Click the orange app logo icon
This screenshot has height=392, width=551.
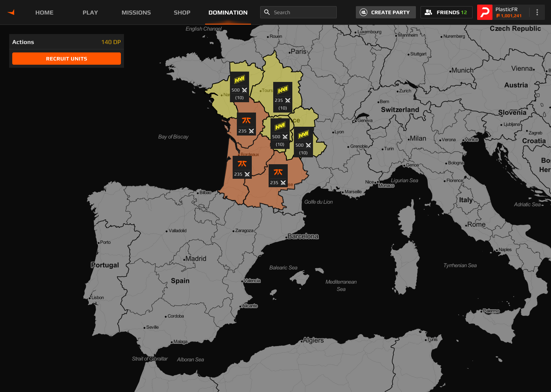tap(11, 12)
